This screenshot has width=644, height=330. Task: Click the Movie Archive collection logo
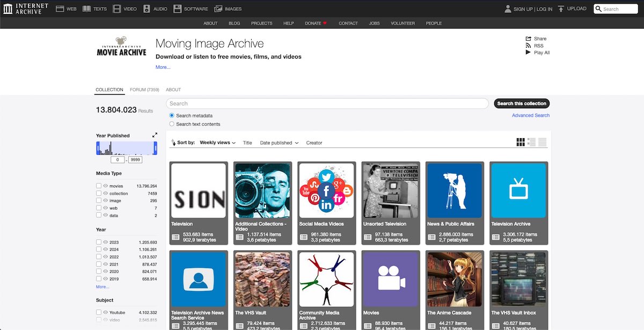(x=121, y=47)
